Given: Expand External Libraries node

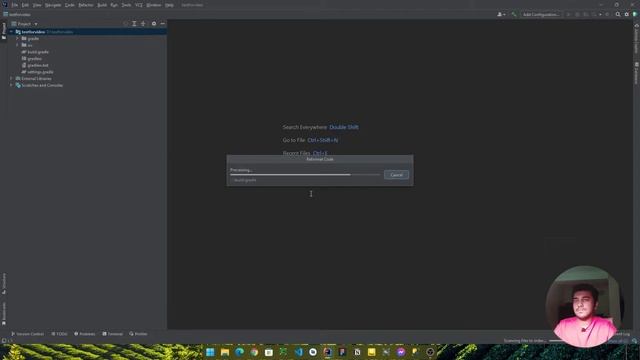Looking at the screenshot, I should coord(11,78).
